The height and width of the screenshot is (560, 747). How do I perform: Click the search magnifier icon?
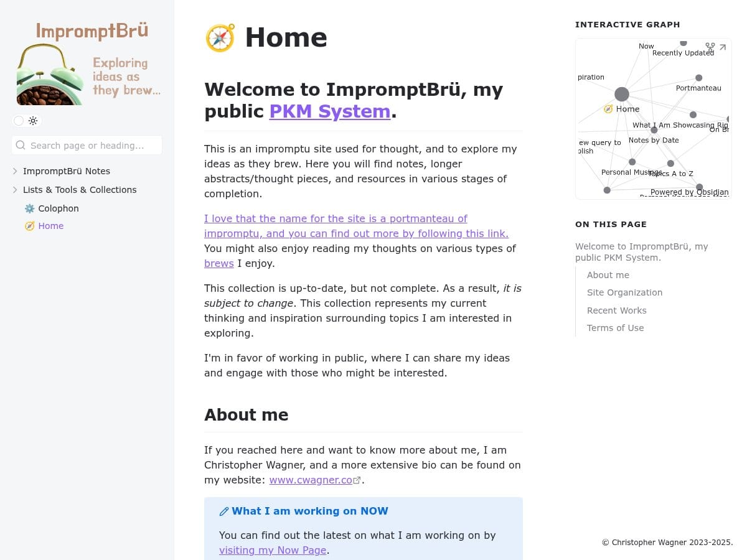(x=21, y=145)
